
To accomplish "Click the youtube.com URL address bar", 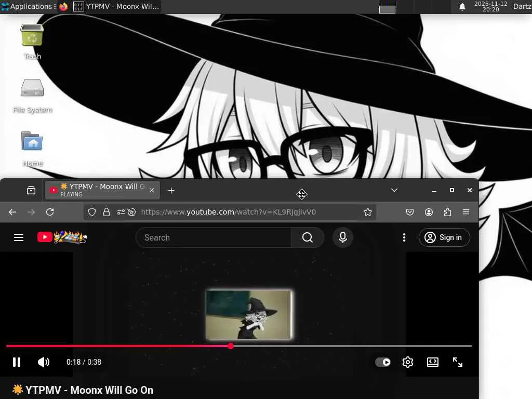I will coord(229,212).
